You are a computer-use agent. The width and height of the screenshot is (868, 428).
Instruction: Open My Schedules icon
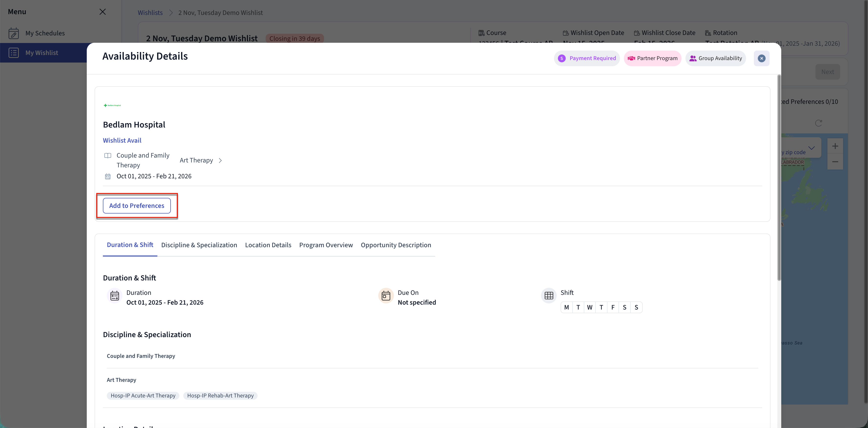click(x=13, y=33)
